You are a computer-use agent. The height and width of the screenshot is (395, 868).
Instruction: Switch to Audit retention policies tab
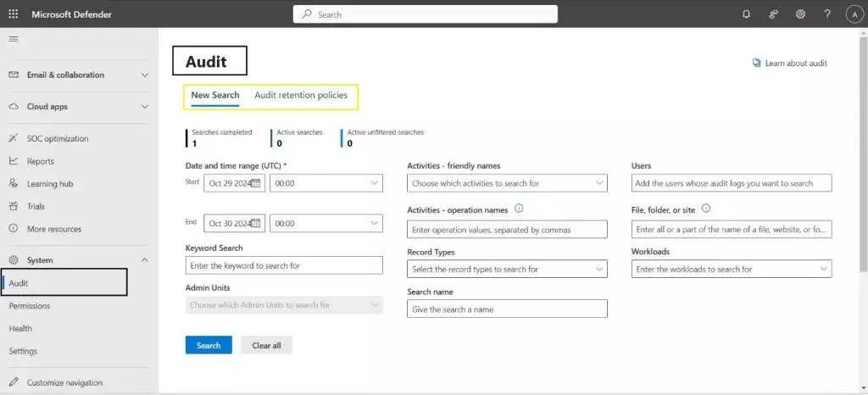[x=301, y=96]
